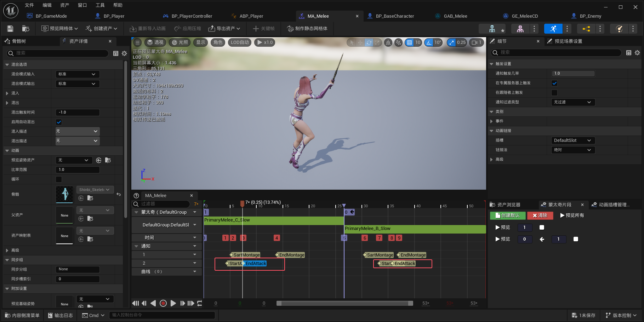Image resolution: width=644 pixels, height=322 pixels.
Task: Click the browse-to-asset icon beside save
Action: [25, 29]
